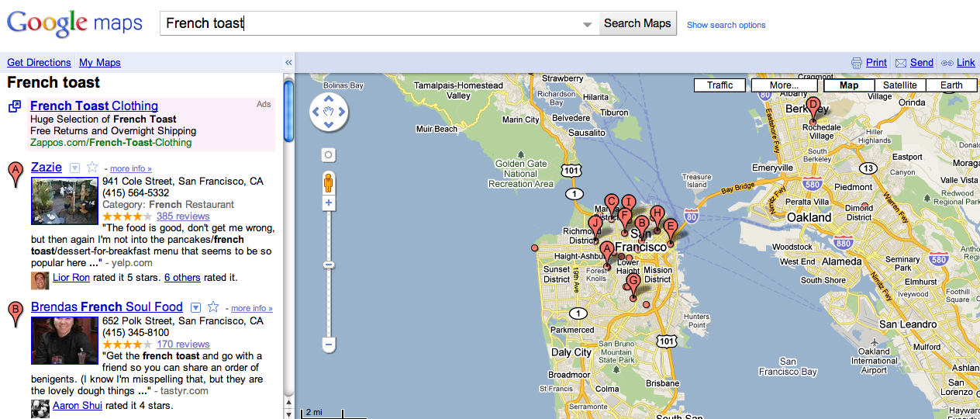Click the Aaron Shui reviewer link
980x419 pixels.
pyautogui.click(x=78, y=405)
